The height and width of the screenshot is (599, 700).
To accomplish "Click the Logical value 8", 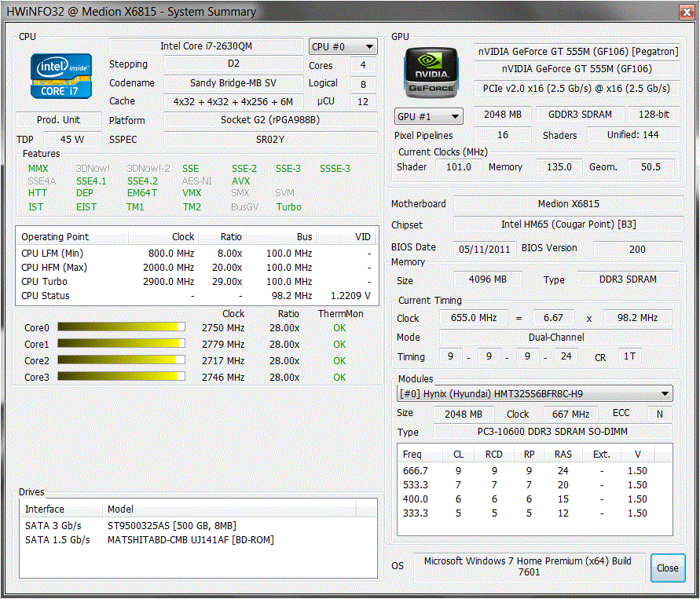I will pos(363,84).
